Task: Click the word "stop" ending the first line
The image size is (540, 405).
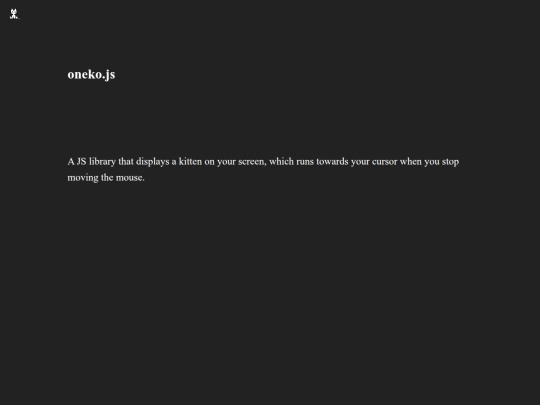Action: point(450,162)
